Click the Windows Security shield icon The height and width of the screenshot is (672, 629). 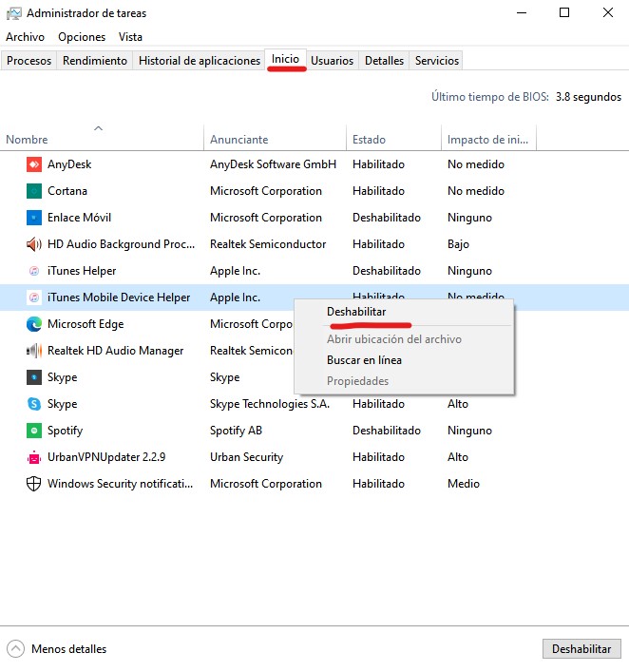coord(34,484)
